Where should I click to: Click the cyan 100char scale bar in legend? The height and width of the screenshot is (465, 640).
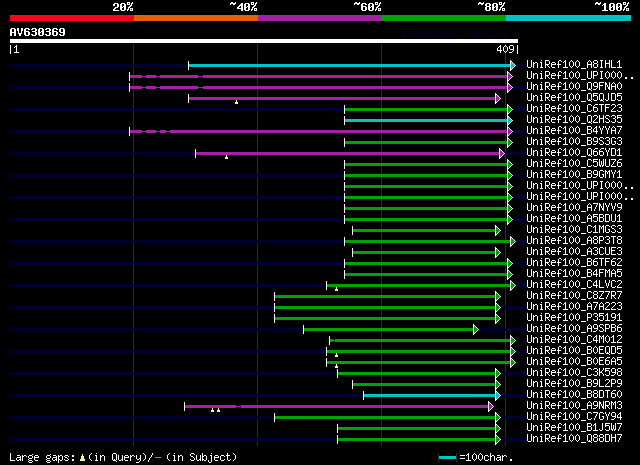pos(447,458)
